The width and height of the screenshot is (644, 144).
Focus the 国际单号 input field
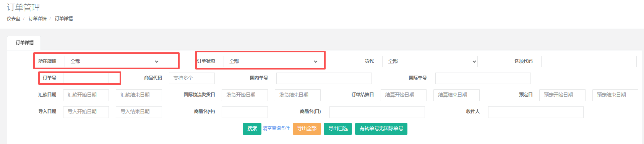(483, 78)
